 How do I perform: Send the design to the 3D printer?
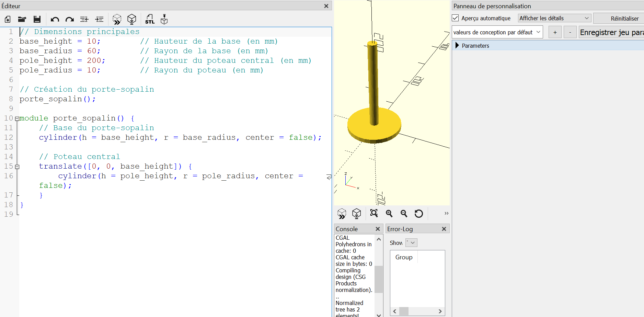[164, 19]
